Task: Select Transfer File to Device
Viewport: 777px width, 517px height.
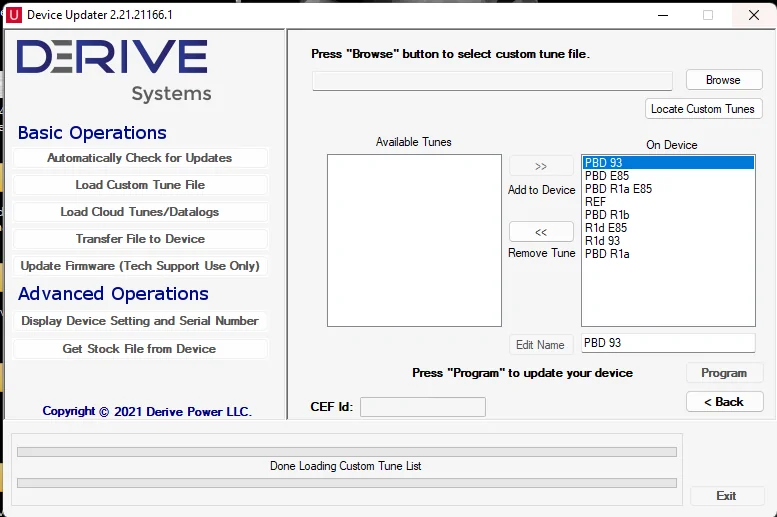Action: pos(140,239)
